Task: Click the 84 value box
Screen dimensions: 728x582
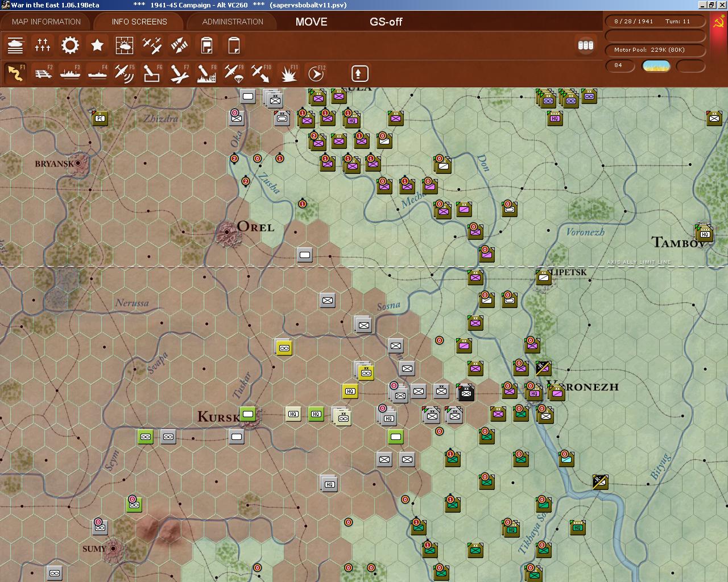Action: click(620, 66)
